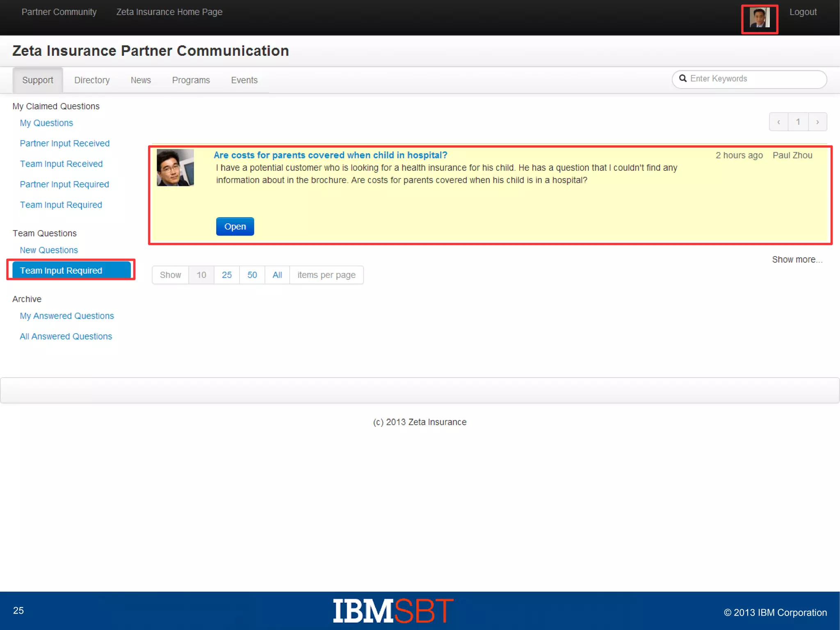The height and width of the screenshot is (630, 840).
Task: Switch to the Support tab
Action: [x=38, y=80]
